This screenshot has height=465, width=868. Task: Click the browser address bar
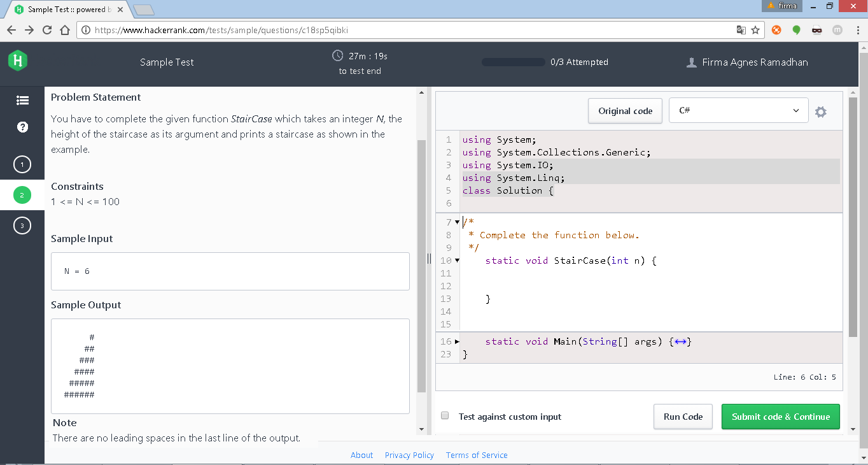click(x=407, y=30)
